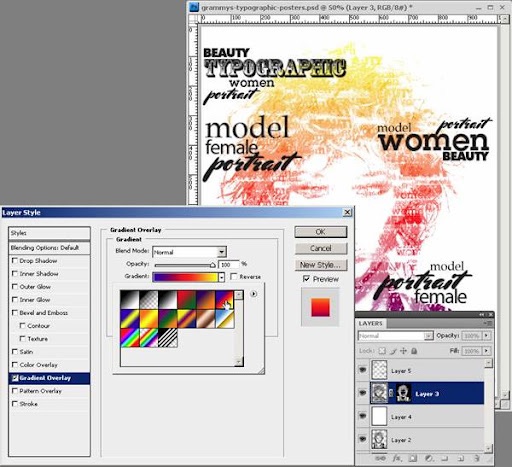Viewport: 512px width, 467px height.
Task: Click the new adjustment layer icon
Action: pos(429,459)
